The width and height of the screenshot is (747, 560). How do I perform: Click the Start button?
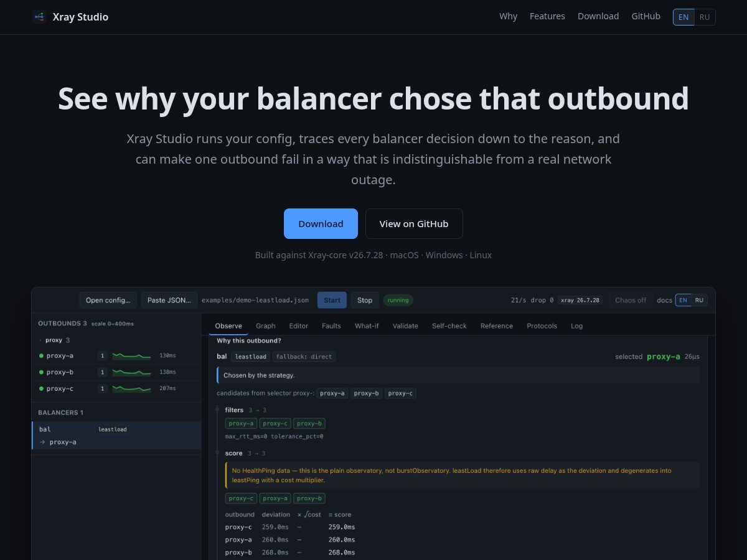point(332,300)
